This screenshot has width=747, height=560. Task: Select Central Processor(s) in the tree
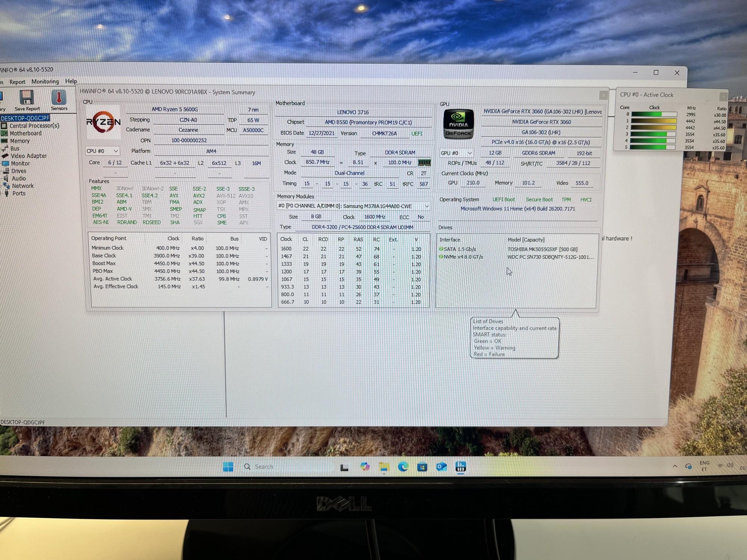click(34, 126)
